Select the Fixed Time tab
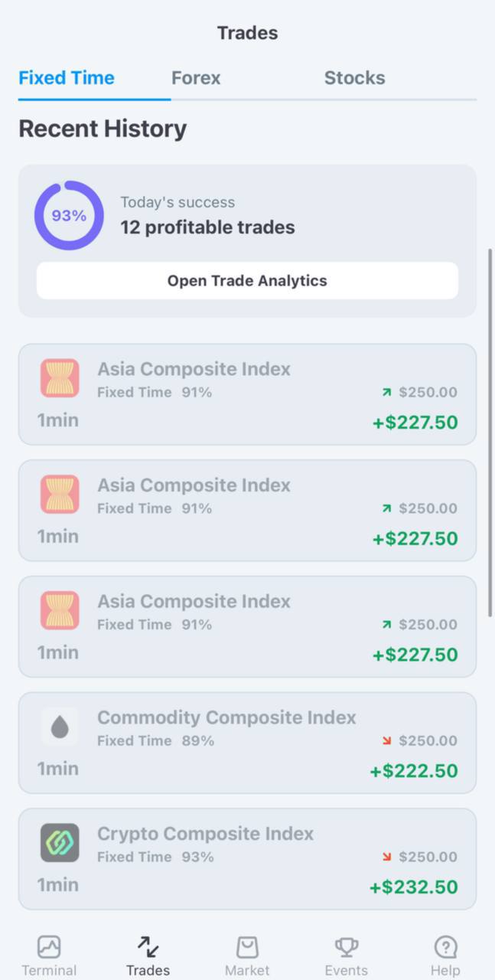 tap(67, 78)
